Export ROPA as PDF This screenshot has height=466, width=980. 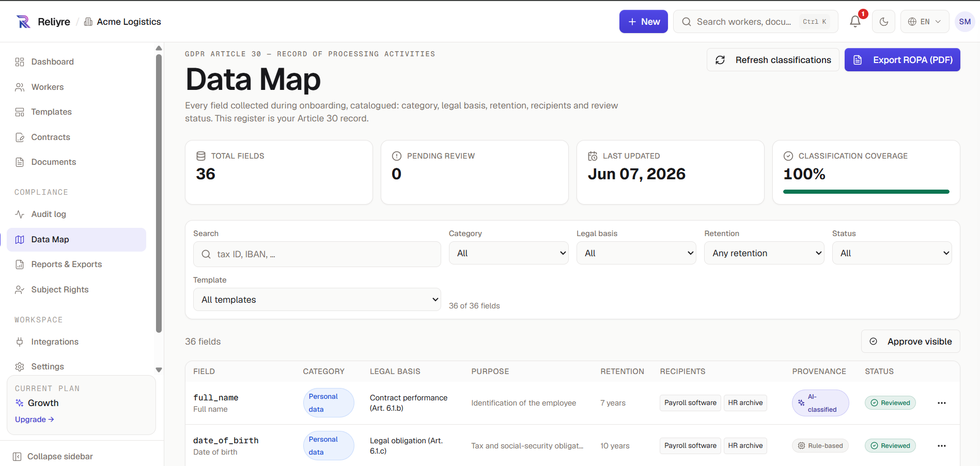pos(902,60)
